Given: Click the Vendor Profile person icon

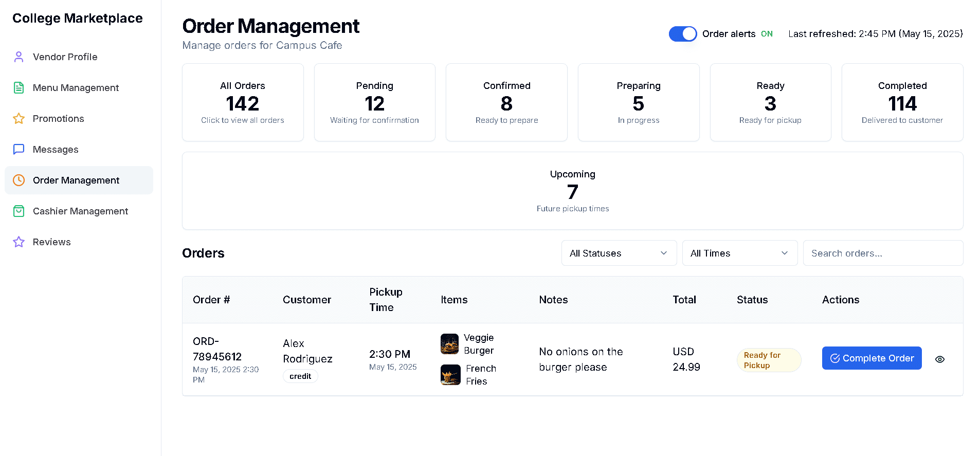Looking at the screenshot, I should [19, 57].
